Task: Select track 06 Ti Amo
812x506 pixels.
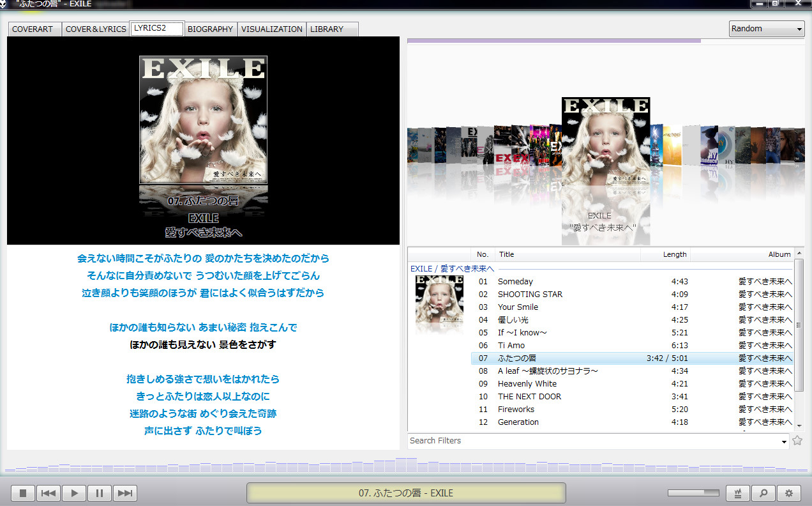Action: point(633,346)
